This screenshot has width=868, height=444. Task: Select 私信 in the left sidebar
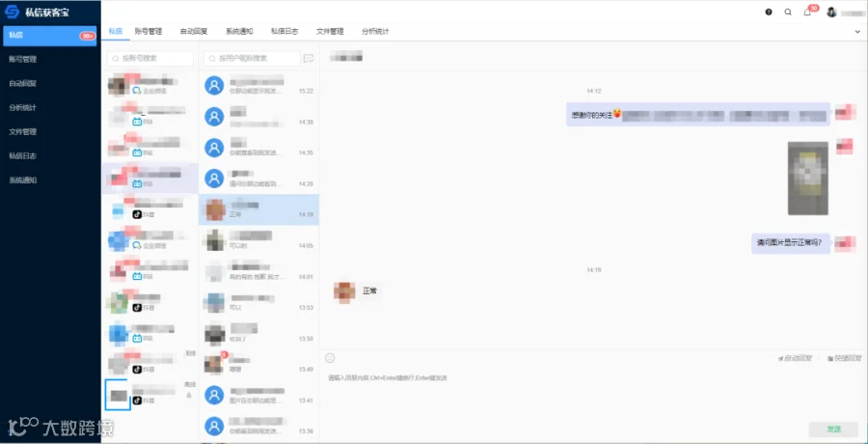click(50, 36)
